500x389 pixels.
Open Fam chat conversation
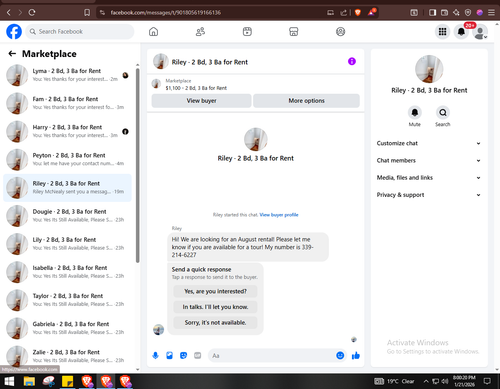[x=67, y=103]
